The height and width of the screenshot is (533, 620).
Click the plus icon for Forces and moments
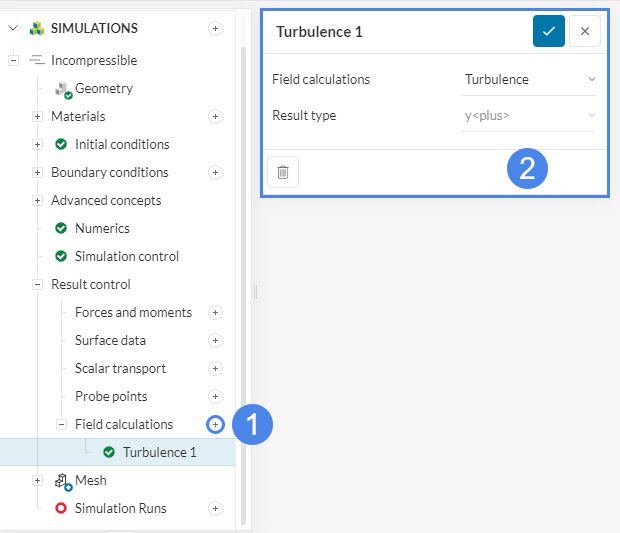pyautogui.click(x=215, y=312)
